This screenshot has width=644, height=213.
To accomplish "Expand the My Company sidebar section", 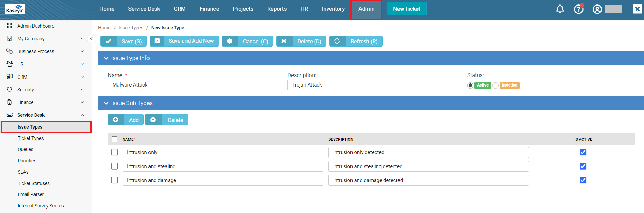I will tap(82, 39).
